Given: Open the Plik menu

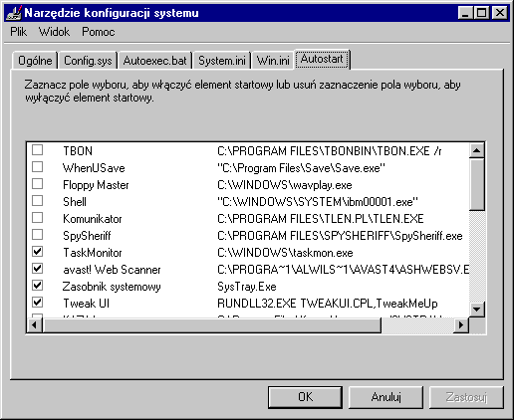Looking at the screenshot, I should pyautogui.click(x=18, y=32).
